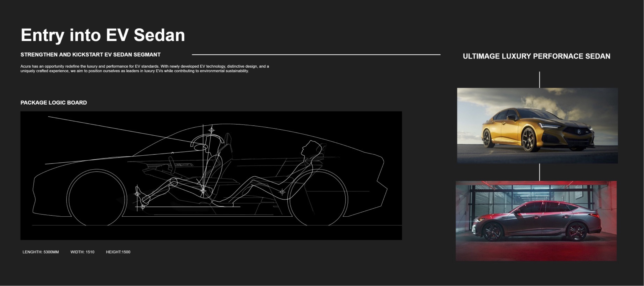644x286 pixels.
Task: Click the 'ULTIMAGE LUXURY PERFORNACE SEDAN' heading
Action: pos(537,56)
